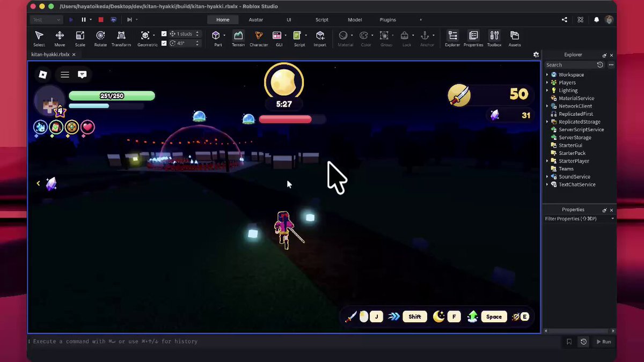This screenshot has height=362, width=644.
Task: Pick the Scale tool
Action: pos(80,38)
